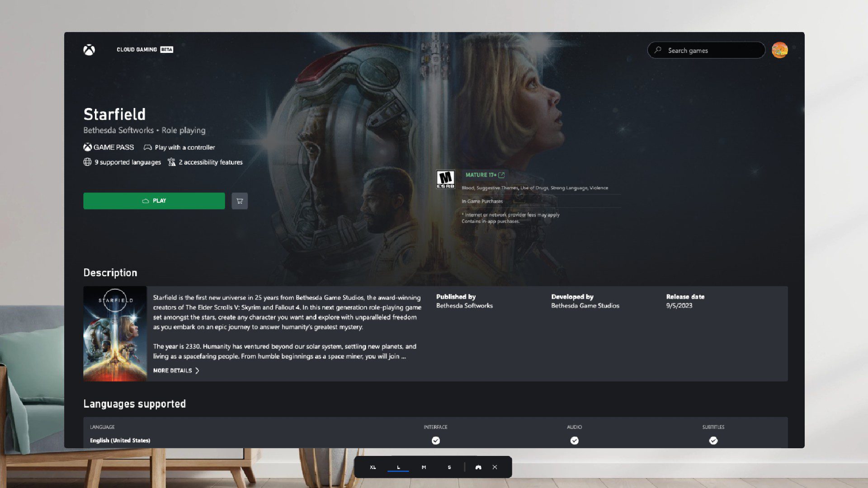The height and width of the screenshot is (488, 868).
Task: Click the Starfield box art thumbnail
Action: (115, 333)
